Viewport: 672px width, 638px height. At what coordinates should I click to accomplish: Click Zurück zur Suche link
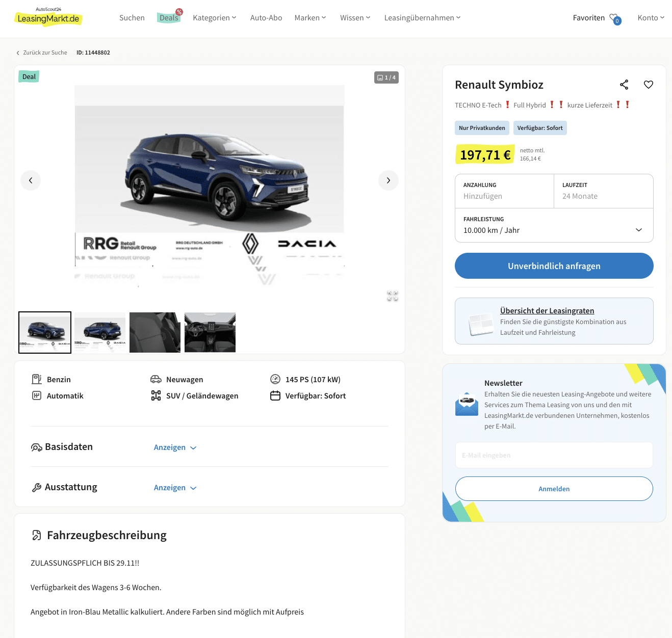point(45,53)
